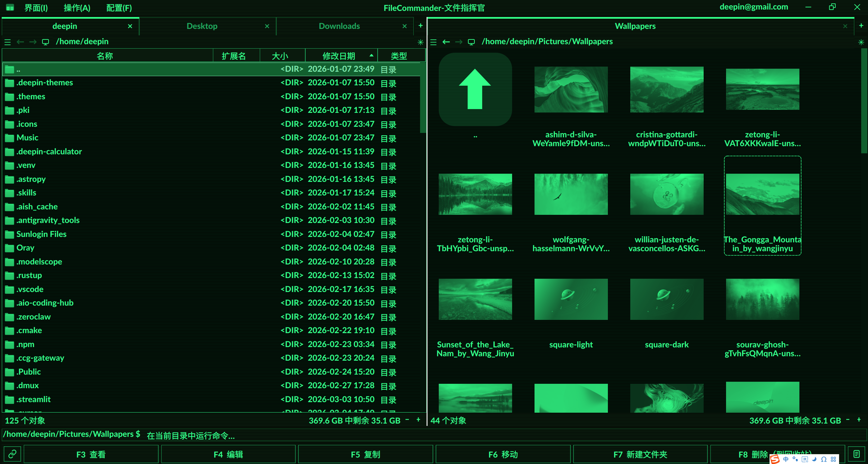Click plus zoom in right status bar
This screenshot has height=464, width=868.
pyautogui.click(x=859, y=420)
